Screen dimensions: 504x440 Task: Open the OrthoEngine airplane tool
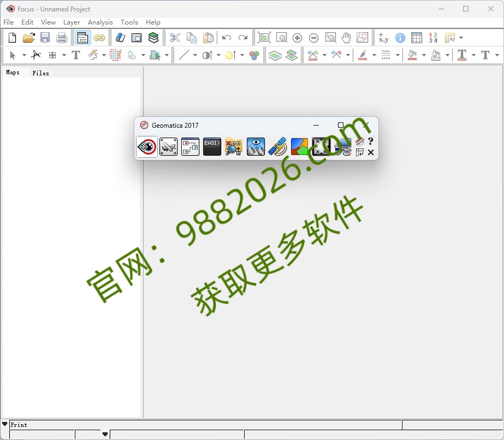pos(168,146)
